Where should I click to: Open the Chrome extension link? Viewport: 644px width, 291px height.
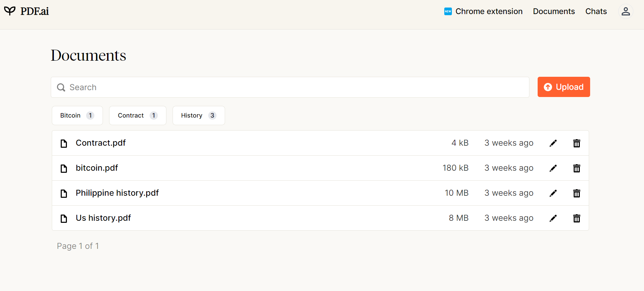[483, 11]
